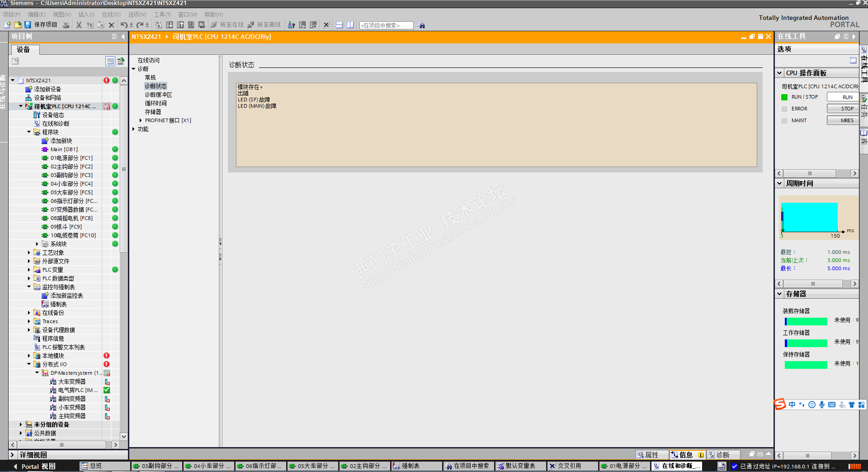Click the Open project toolbar icon

tap(18, 25)
